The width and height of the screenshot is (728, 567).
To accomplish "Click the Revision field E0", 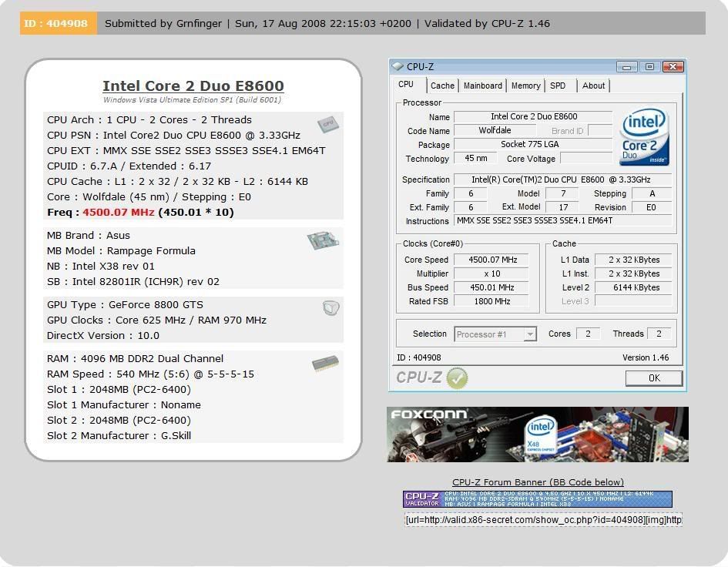I will (x=652, y=207).
